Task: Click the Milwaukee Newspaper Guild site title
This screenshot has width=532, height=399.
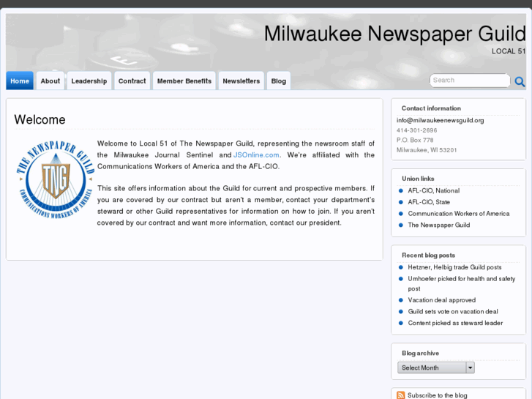Action: 395,34
